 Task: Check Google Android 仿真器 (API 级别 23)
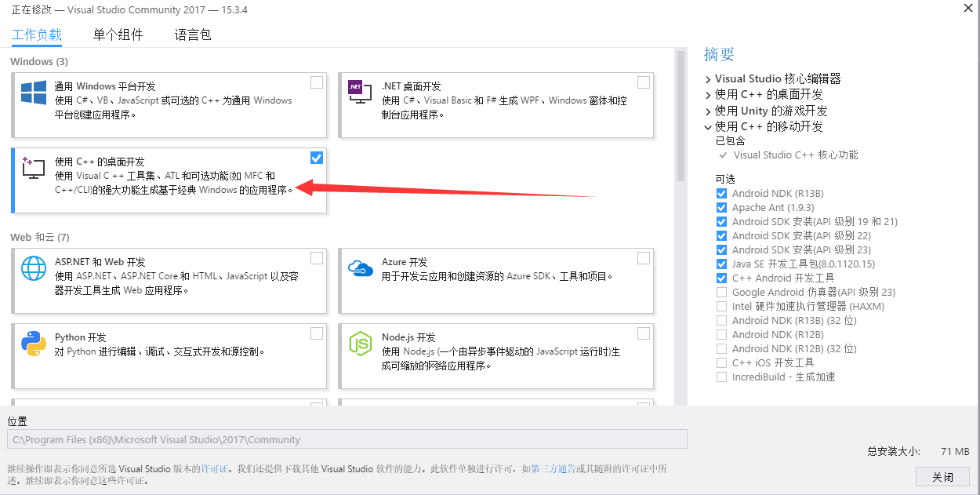coord(721,293)
